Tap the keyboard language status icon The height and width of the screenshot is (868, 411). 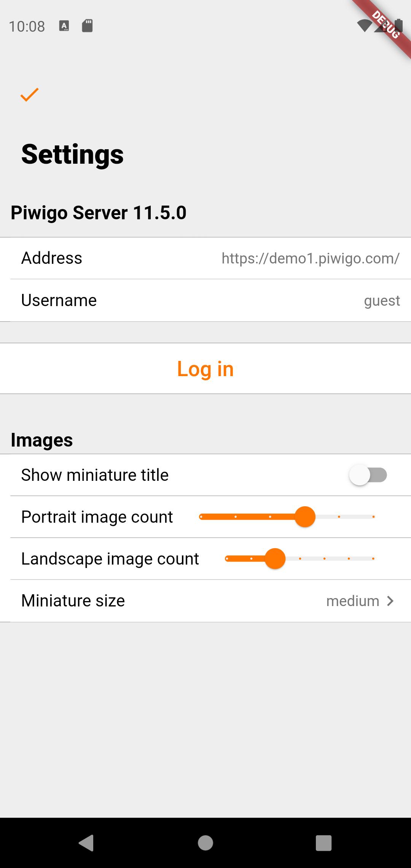[x=64, y=26]
